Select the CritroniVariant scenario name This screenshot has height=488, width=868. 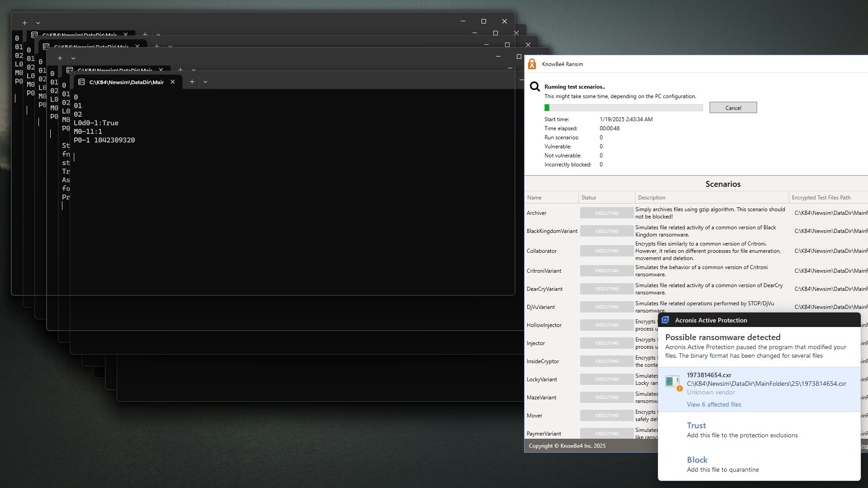point(544,271)
